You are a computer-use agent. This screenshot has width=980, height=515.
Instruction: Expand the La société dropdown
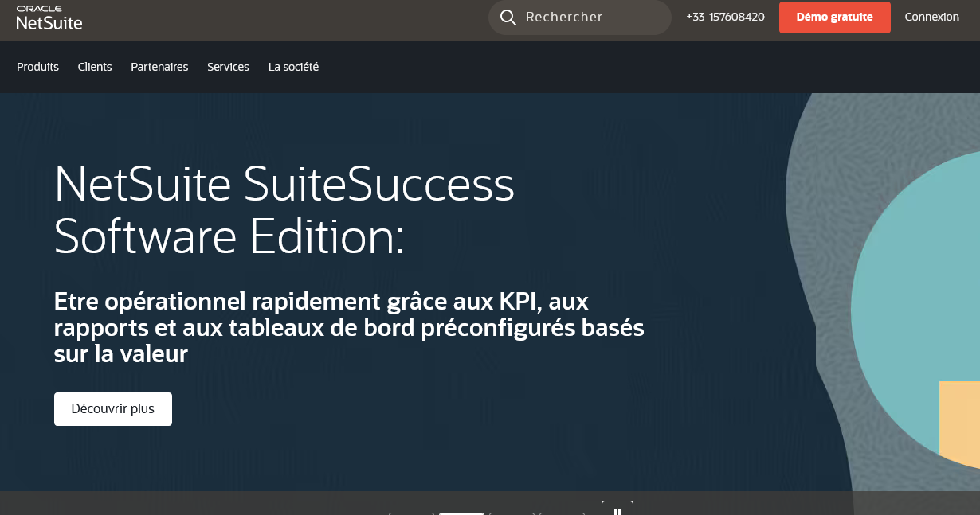(x=292, y=67)
